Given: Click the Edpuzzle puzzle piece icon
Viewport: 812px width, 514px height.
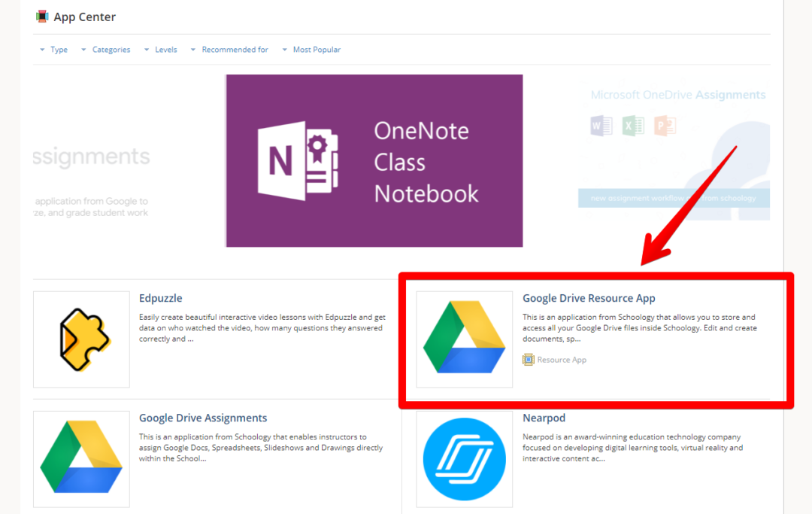Looking at the screenshot, I should pyautogui.click(x=81, y=339).
